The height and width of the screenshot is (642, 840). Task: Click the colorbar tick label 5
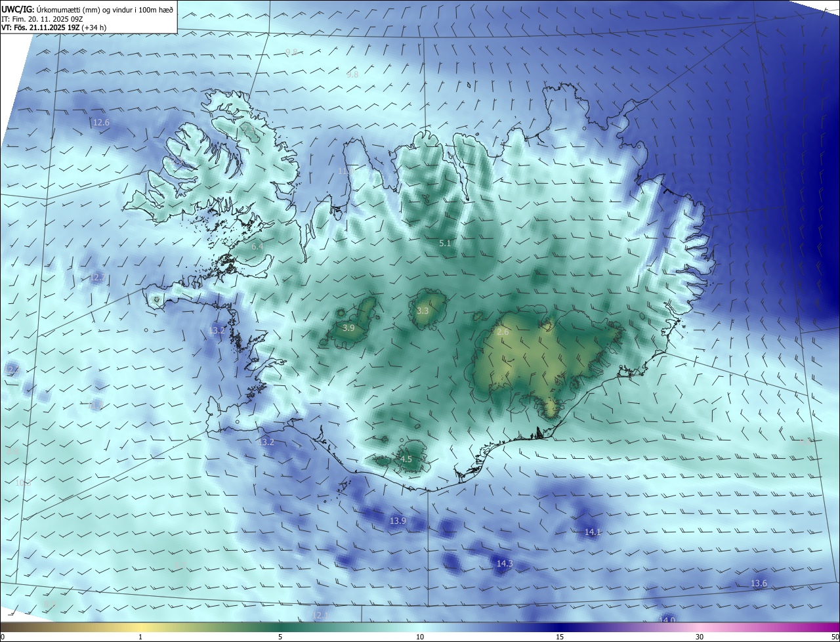[x=280, y=637]
